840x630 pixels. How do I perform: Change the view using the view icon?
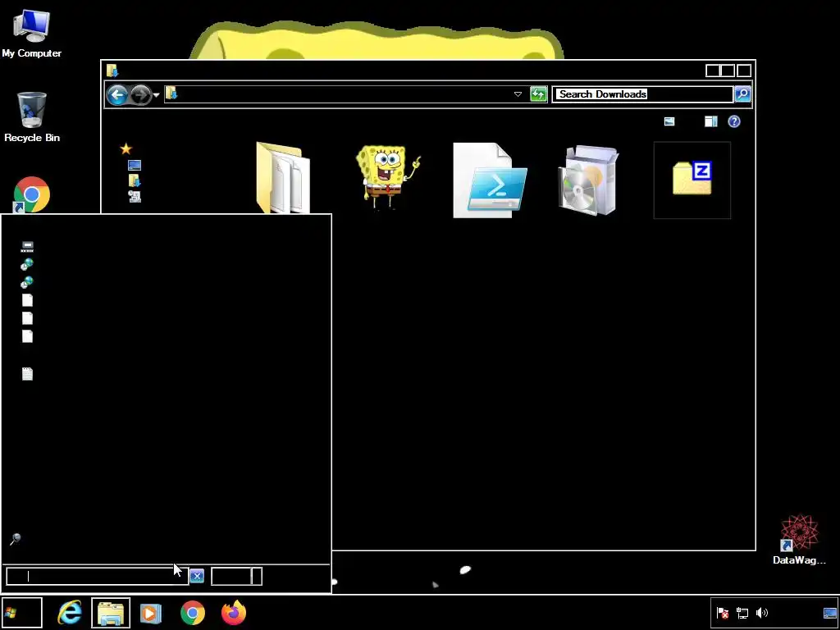(x=669, y=121)
